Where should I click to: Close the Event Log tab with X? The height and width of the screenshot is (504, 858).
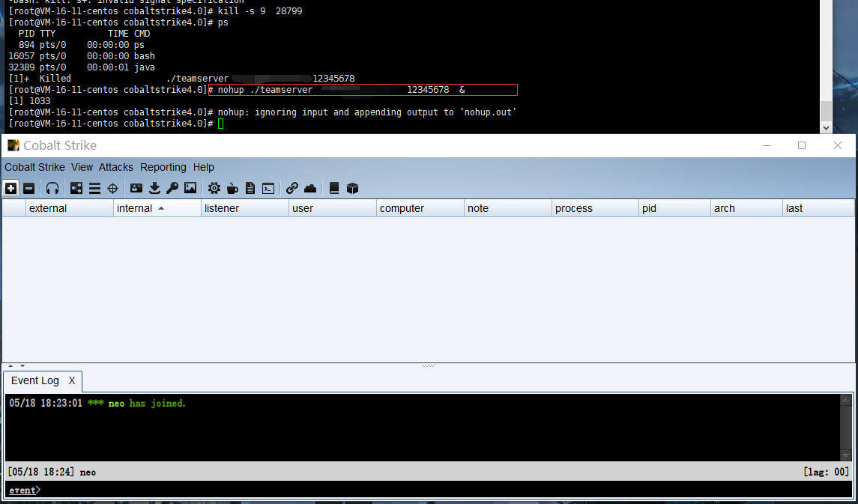point(72,381)
